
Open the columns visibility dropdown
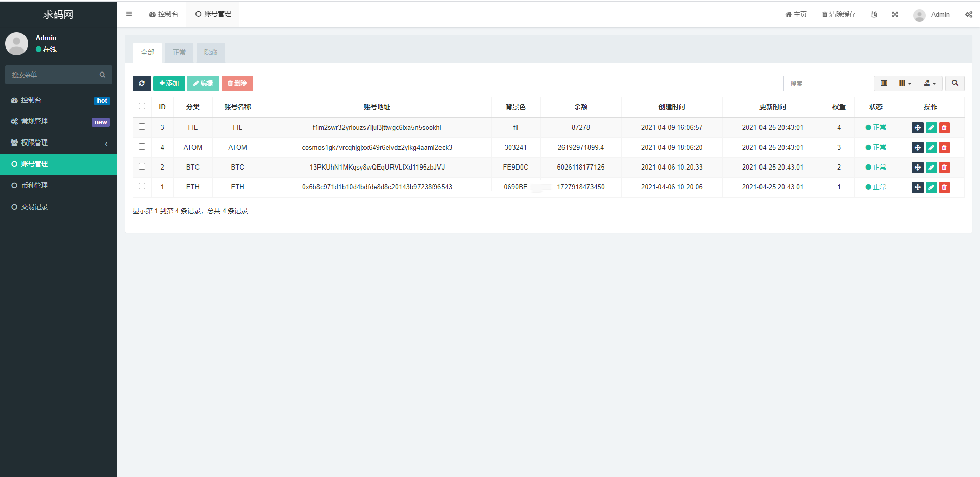click(x=905, y=83)
